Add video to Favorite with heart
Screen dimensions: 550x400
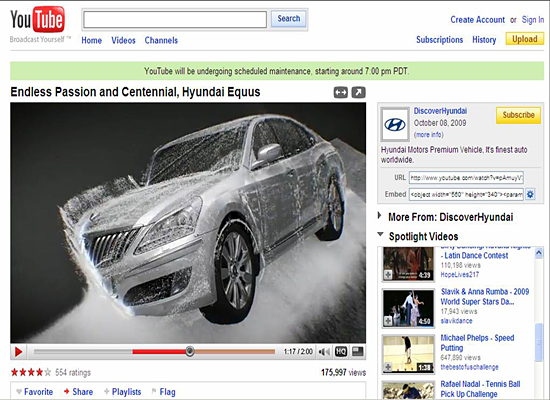click(35, 392)
